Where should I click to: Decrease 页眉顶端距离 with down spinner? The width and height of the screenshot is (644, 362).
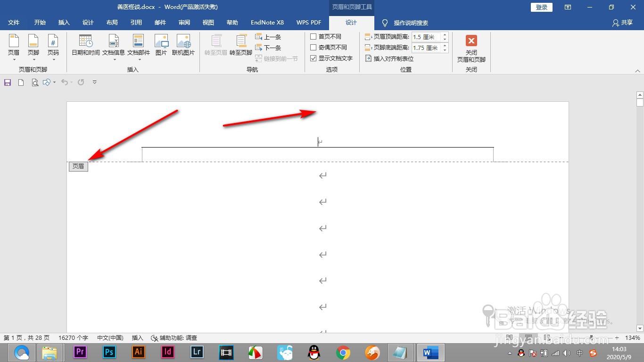coord(445,39)
